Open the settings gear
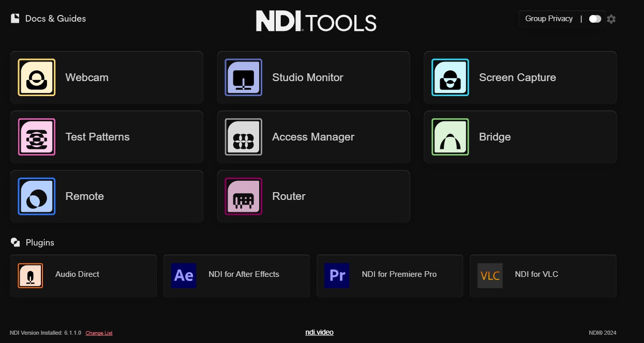 pos(611,19)
